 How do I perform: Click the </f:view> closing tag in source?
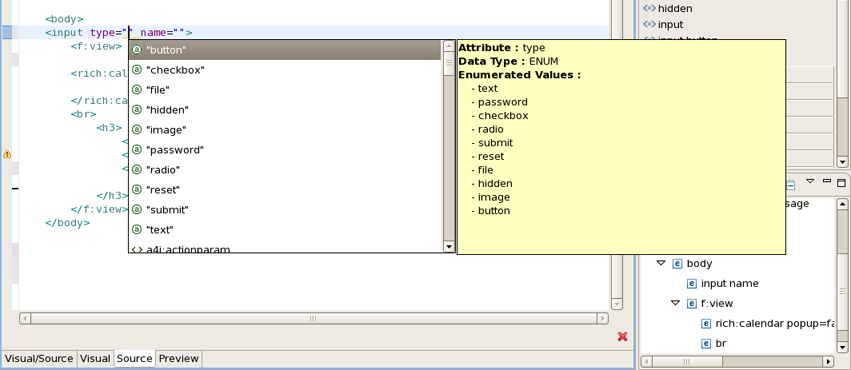99,209
